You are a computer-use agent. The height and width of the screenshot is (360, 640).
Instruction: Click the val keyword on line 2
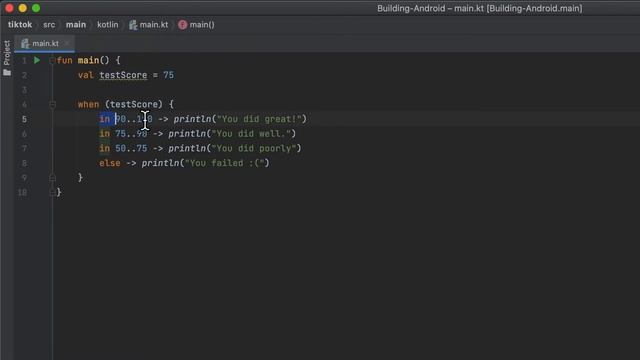coord(86,75)
